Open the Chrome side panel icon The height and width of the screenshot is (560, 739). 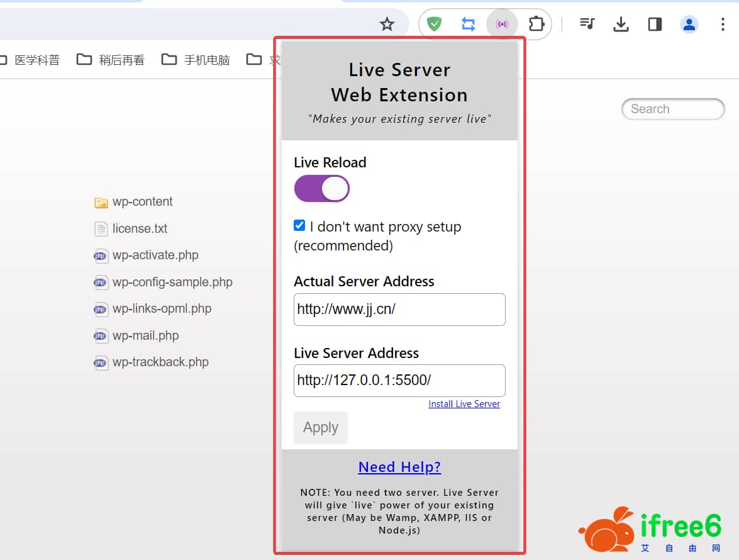click(x=654, y=24)
